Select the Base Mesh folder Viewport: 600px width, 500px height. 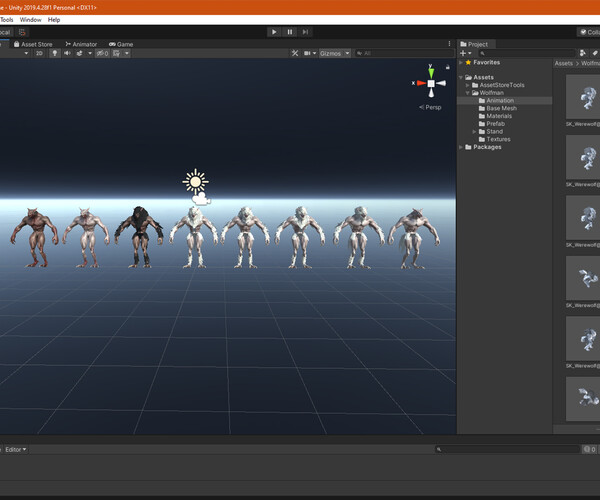(504, 108)
